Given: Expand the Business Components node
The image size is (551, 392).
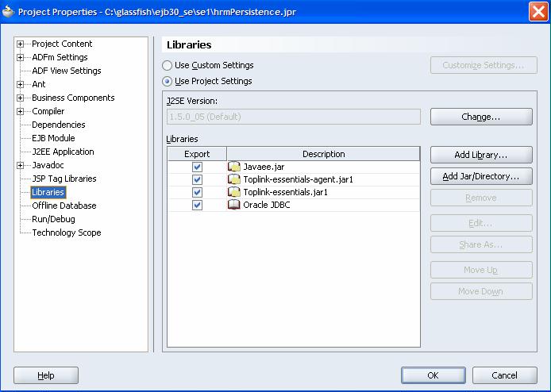Looking at the screenshot, I should [21, 98].
